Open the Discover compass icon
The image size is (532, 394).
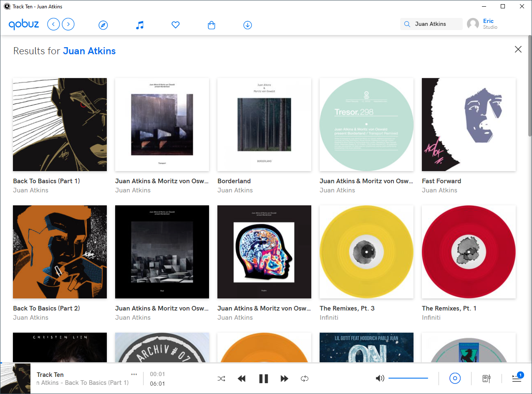tap(103, 25)
